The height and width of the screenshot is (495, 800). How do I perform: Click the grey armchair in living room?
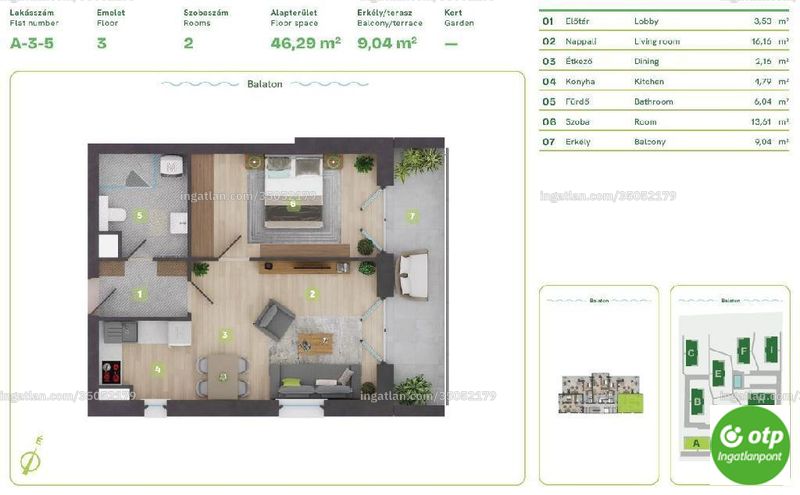(274, 319)
